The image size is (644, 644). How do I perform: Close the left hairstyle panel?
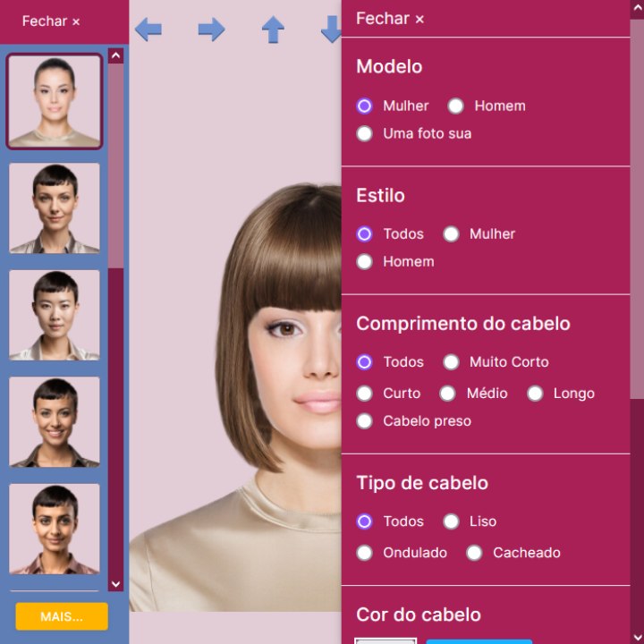[x=51, y=21]
